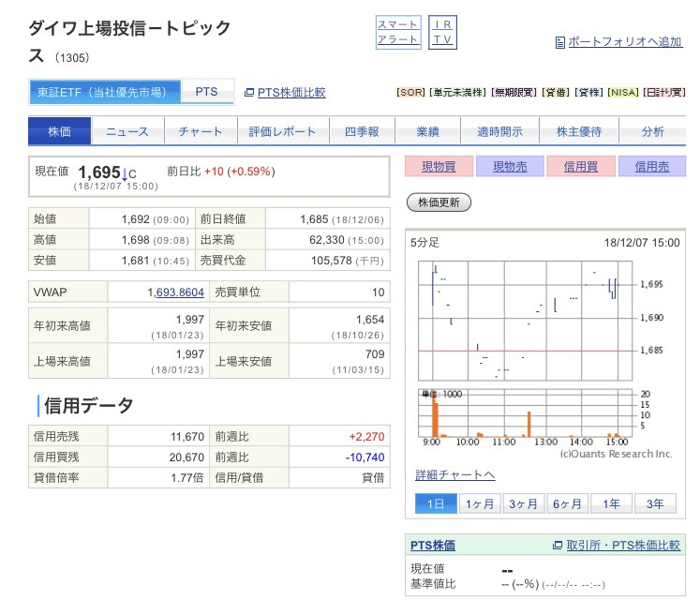The height and width of the screenshot is (600, 700).
Task: Open the 四季報 tab
Action: coord(362,131)
